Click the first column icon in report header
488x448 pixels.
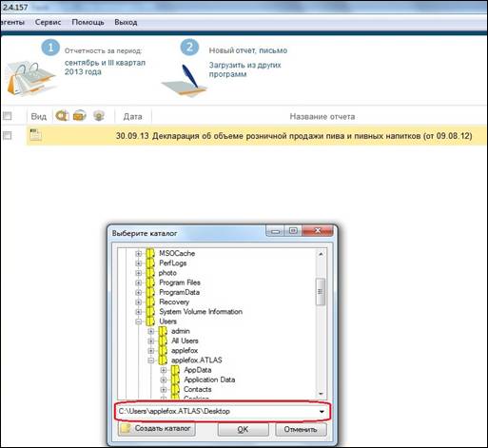pos(62,115)
